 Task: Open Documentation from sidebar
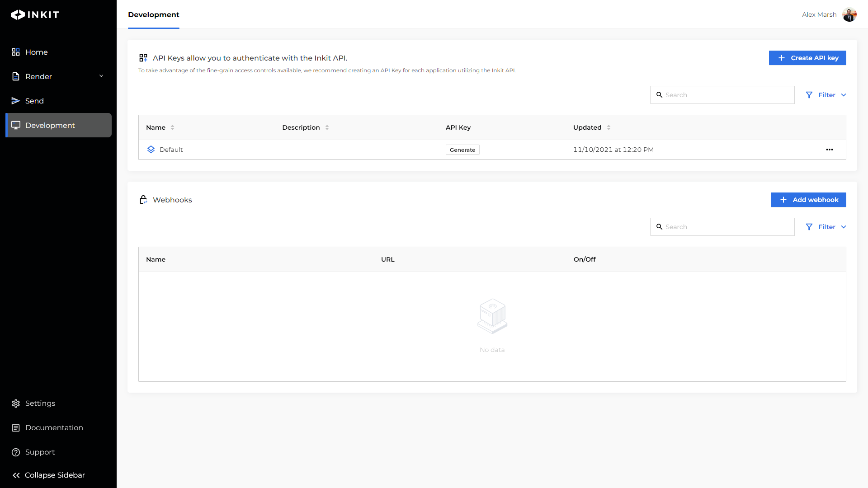tap(54, 427)
